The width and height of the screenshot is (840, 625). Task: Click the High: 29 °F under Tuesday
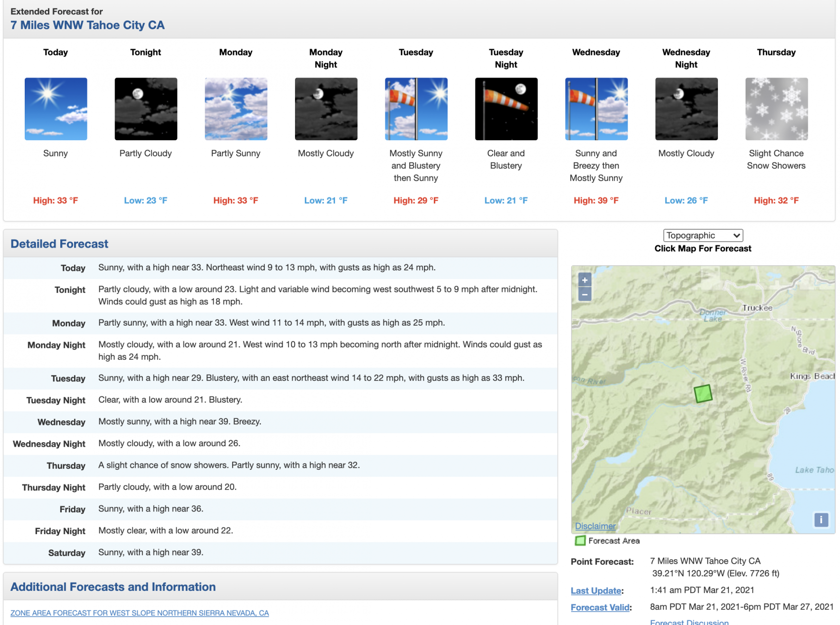416,201
